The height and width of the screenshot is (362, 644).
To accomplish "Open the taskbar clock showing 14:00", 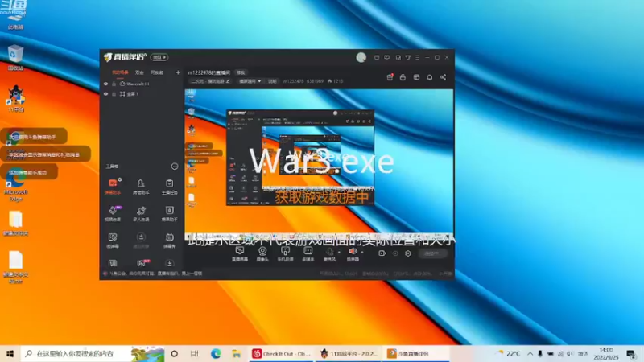I will [x=606, y=353].
